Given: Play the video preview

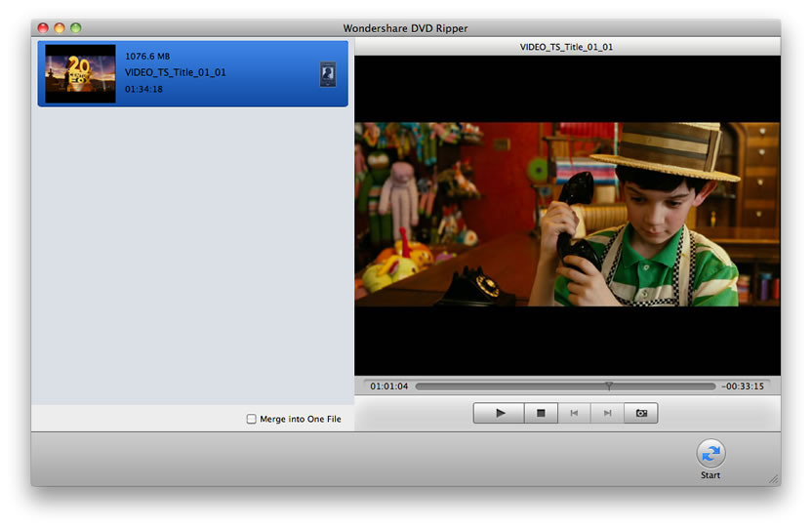Looking at the screenshot, I should [x=499, y=413].
